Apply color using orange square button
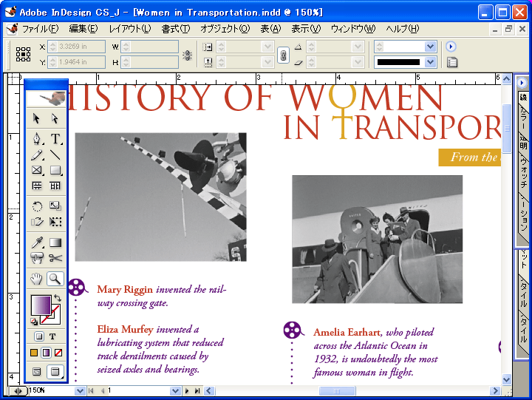 (x=34, y=353)
